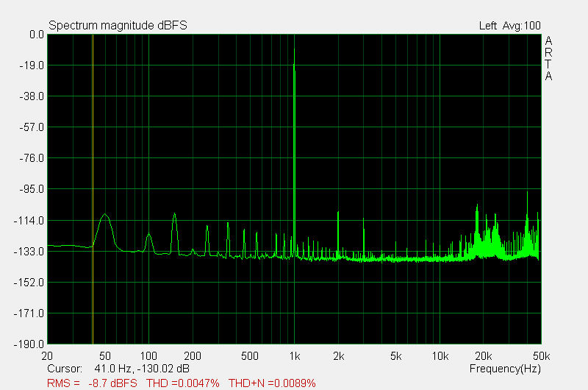This screenshot has height=390, width=588.
Task: Click the '-152.0' y-axis label
Action: coord(29,283)
